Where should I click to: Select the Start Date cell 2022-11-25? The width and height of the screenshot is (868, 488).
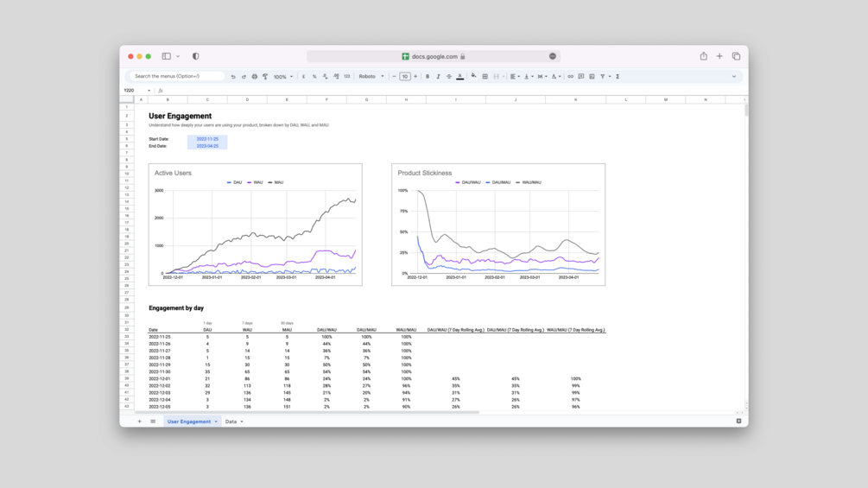tap(207, 139)
